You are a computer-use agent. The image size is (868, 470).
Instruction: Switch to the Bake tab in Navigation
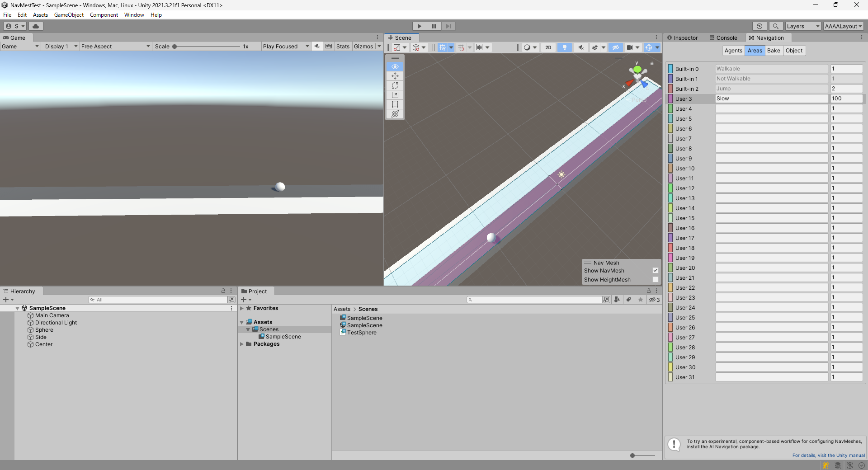(774, 51)
